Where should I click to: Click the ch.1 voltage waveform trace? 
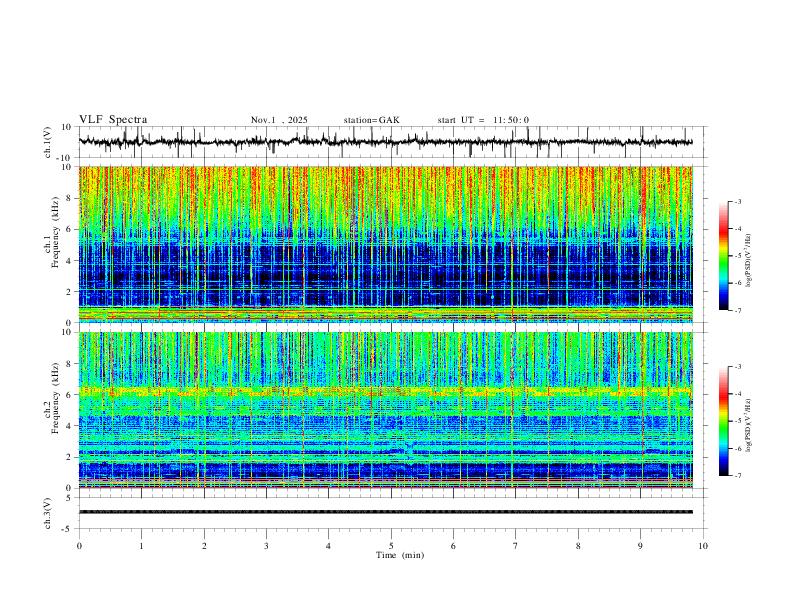pyautogui.click(x=385, y=142)
